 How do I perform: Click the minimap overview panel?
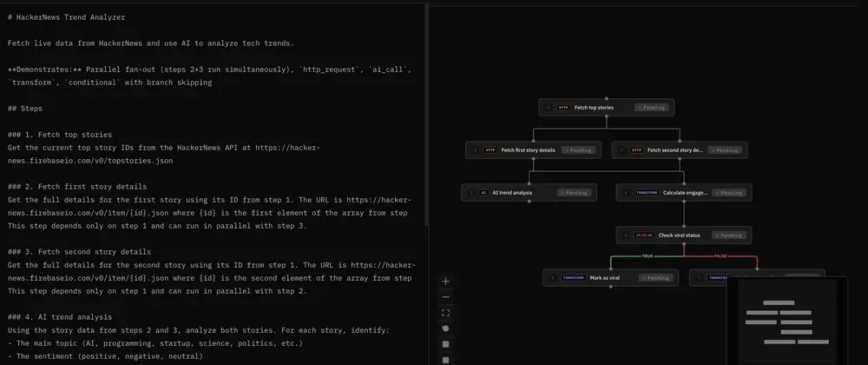point(786,322)
